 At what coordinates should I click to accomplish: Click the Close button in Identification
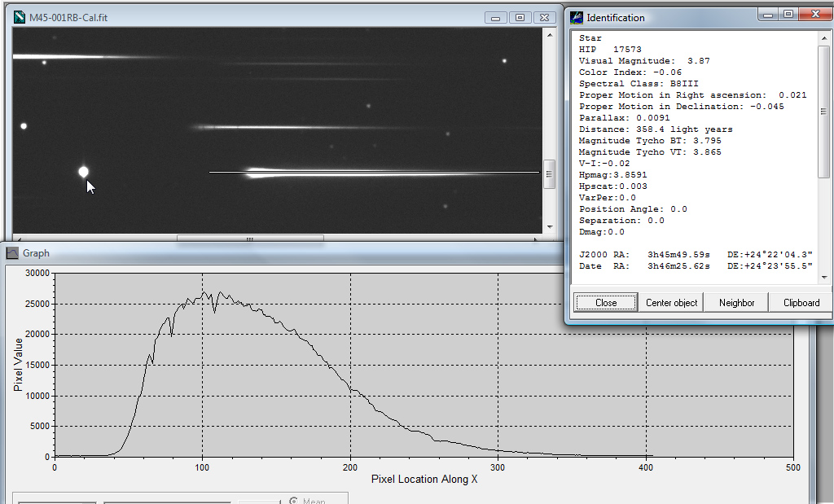[606, 303]
